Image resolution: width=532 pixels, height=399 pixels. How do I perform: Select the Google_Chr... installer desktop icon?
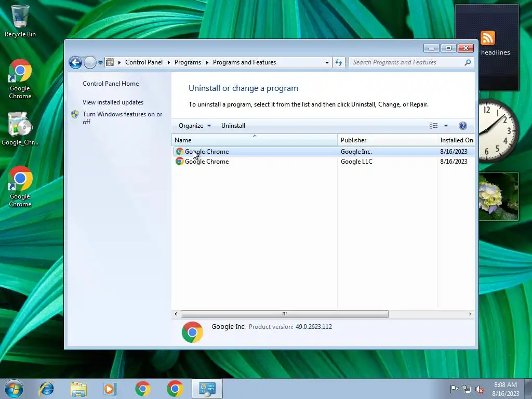[20, 129]
